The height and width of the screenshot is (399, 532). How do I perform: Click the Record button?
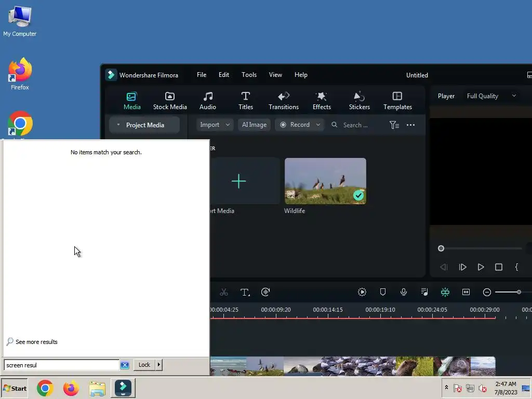295,125
